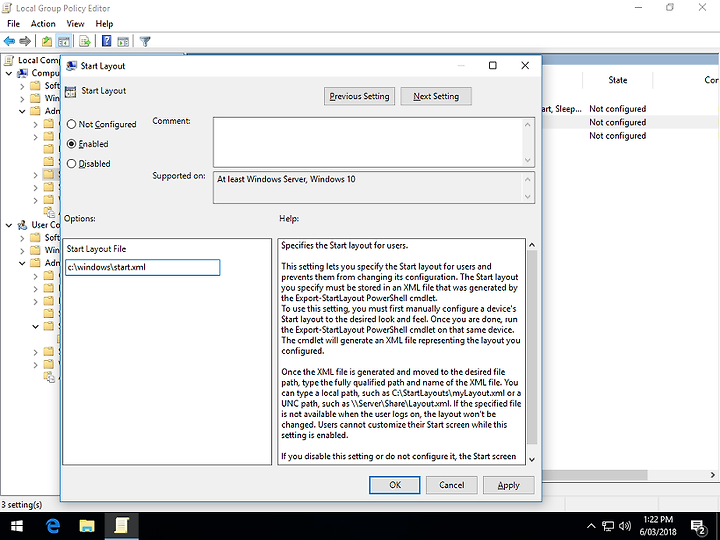
Task: Toggle Show/Hide Console Tree toolbar icon
Action: (x=63, y=41)
